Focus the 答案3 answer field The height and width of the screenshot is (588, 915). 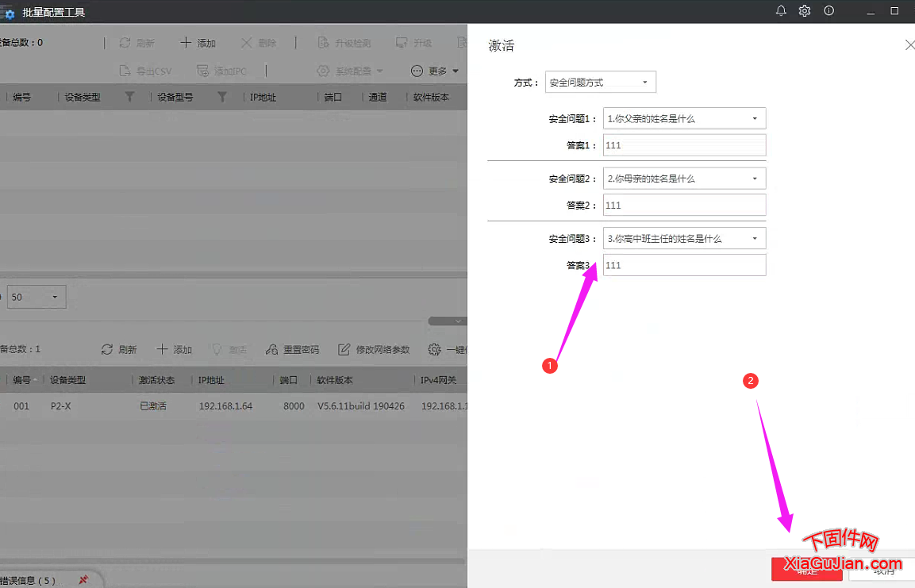pyautogui.click(x=684, y=265)
